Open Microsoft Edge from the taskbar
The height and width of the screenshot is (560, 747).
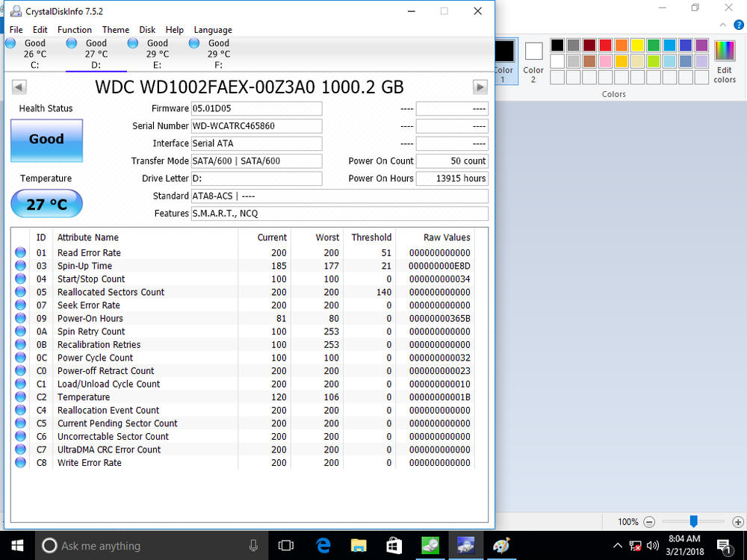[x=323, y=545]
